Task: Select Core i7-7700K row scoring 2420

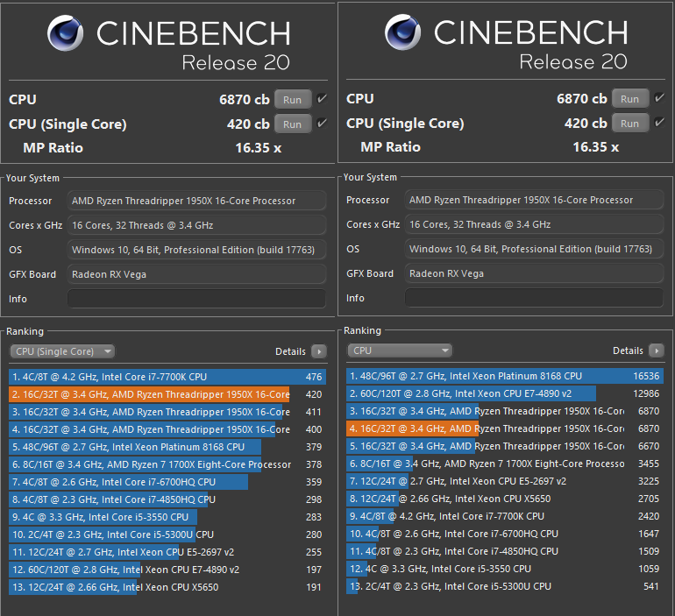Action: coord(505,516)
